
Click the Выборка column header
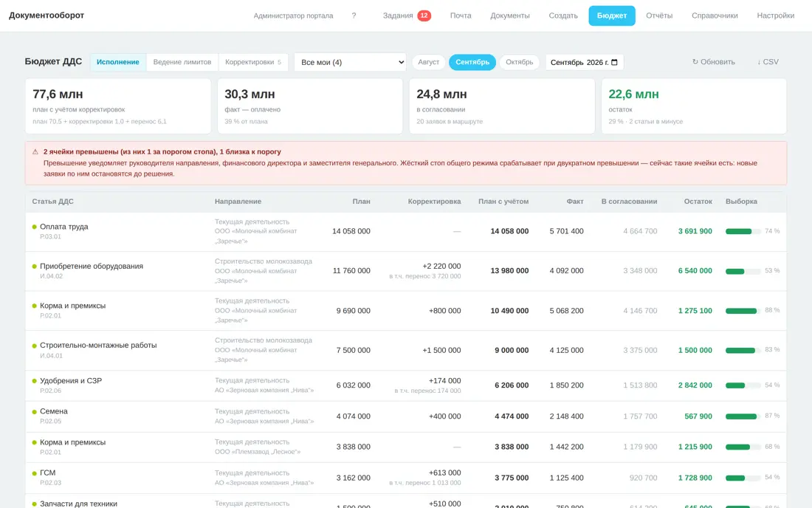pos(742,202)
